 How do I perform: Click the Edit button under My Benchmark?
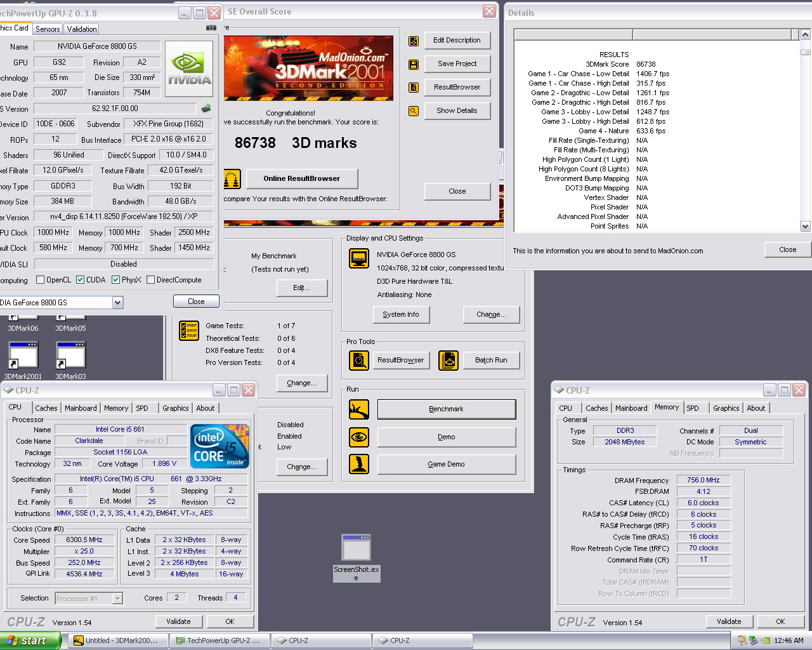click(302, 288)
